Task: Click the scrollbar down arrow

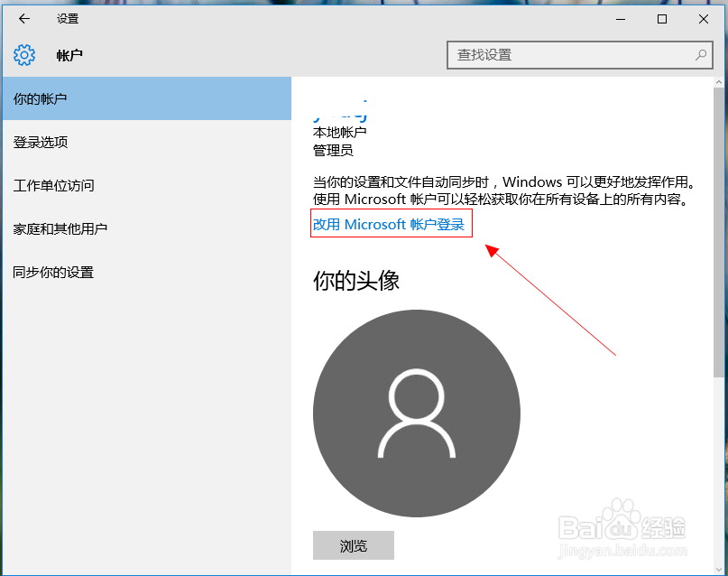Action: [x=719, y=568]
